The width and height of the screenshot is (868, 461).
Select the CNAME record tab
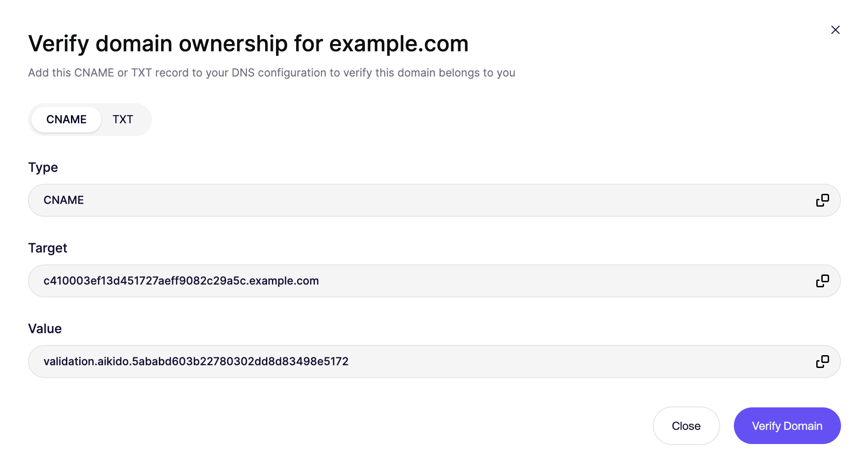click(x=66, y=120)
